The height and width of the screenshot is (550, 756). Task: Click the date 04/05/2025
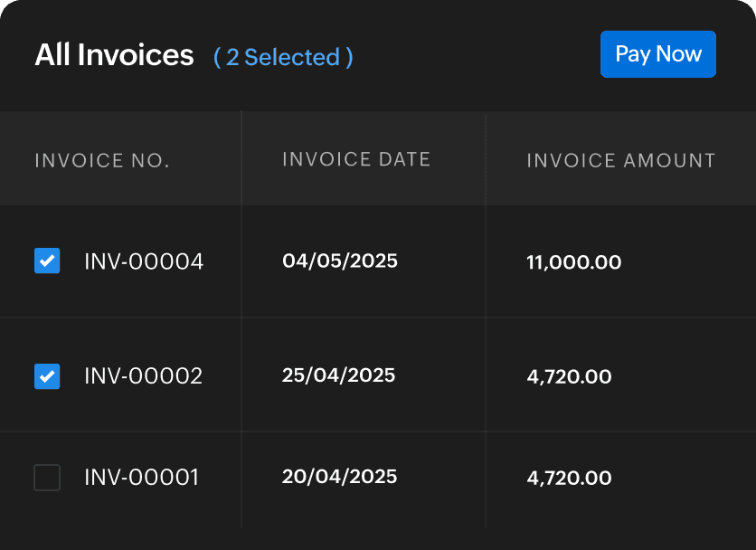click(340, 261)
